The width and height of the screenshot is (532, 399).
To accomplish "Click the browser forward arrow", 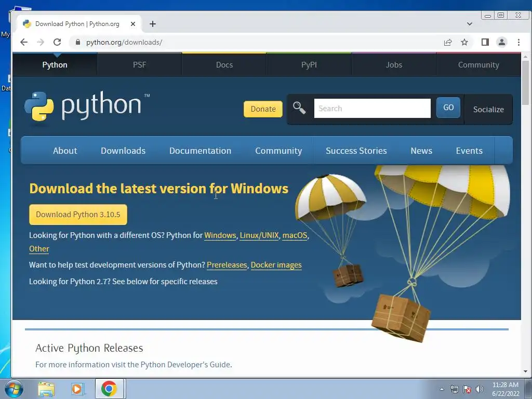I will point(41,42).
